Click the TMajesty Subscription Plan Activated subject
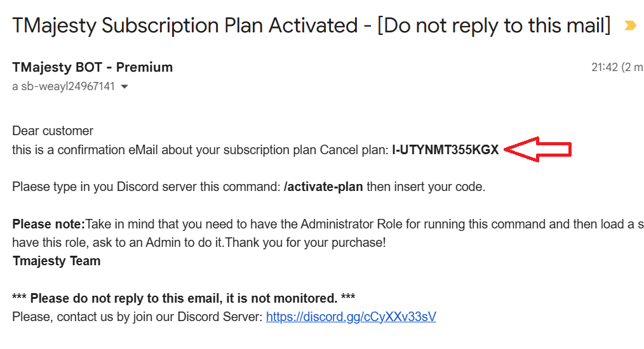Screen dimensions: 644x349 click(x=185, y=26)
